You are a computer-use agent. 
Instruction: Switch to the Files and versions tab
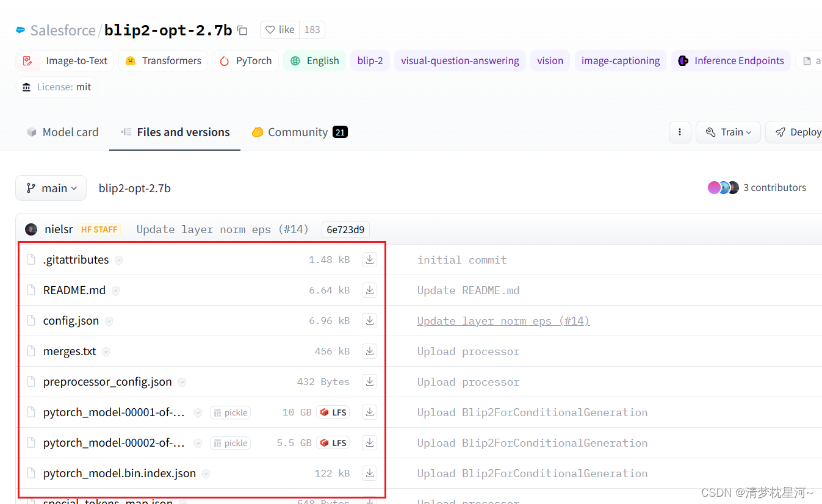(x=175, y=132)
